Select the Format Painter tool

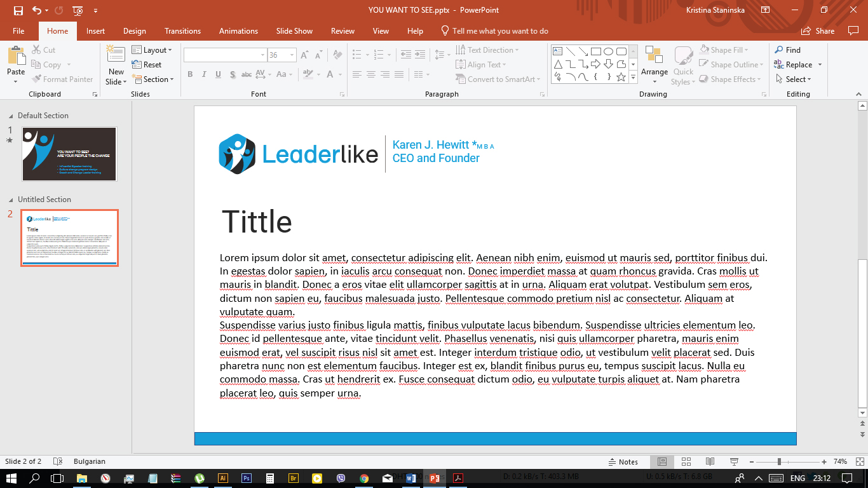63,79
